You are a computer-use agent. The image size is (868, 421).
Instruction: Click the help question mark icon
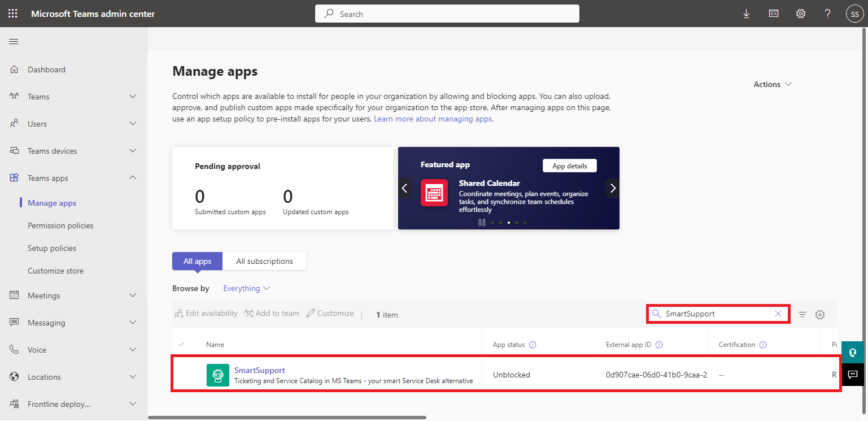point(828,14)
